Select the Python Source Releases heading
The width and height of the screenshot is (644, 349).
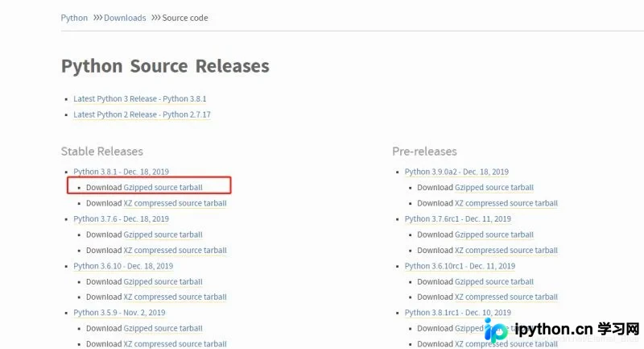click(x=165, y=66)
